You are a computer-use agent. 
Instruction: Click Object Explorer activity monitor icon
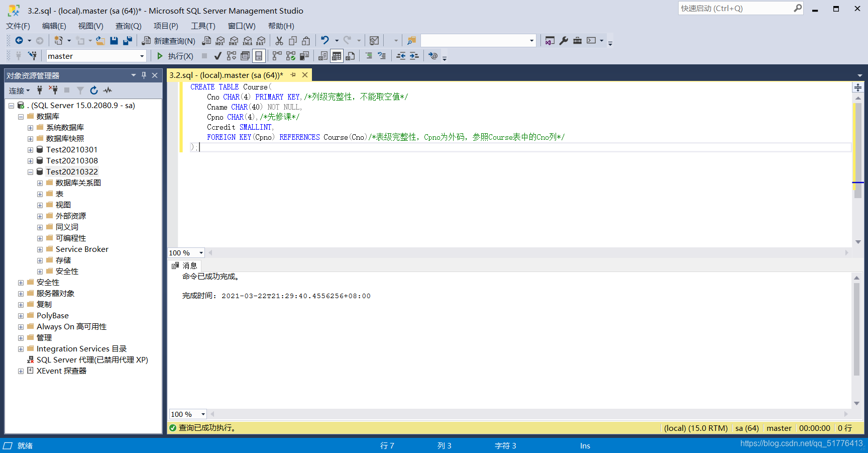click(107, 90)
